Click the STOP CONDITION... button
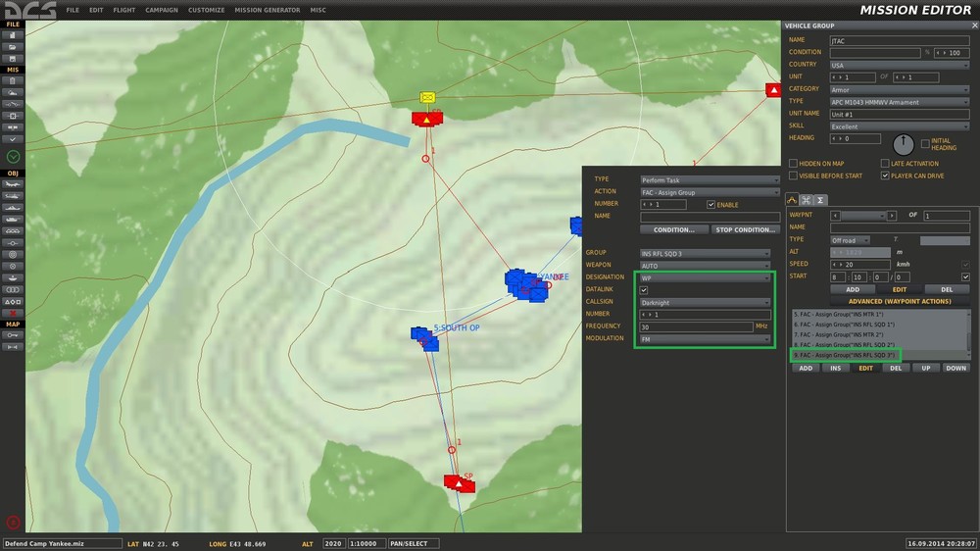The image size is (980, 551). 746,229
